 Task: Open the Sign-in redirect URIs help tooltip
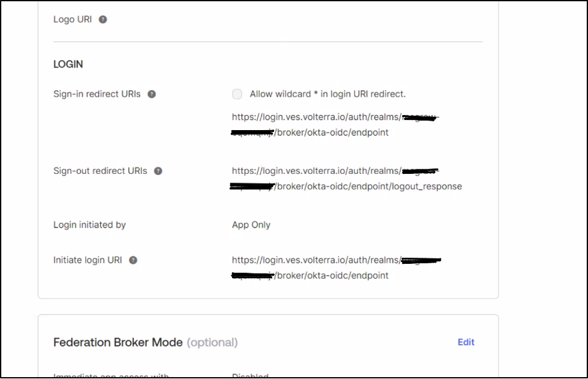151,93
